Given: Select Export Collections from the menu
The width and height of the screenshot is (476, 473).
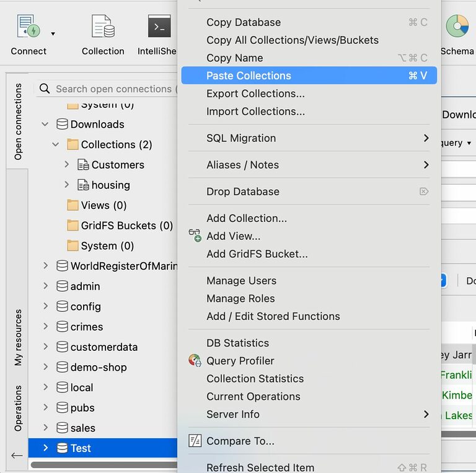Looking at the screenshot, I should (x=255, y=94).
